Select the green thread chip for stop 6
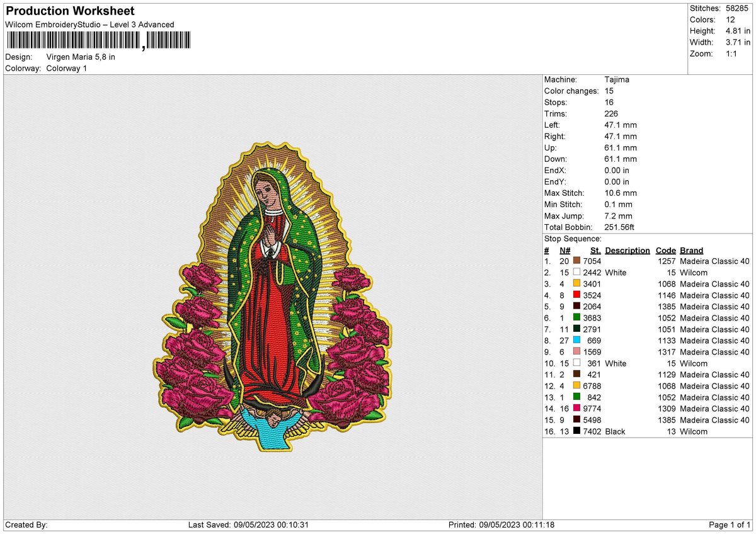This screenshot has width=756, height=534. [x=576, y=318]
